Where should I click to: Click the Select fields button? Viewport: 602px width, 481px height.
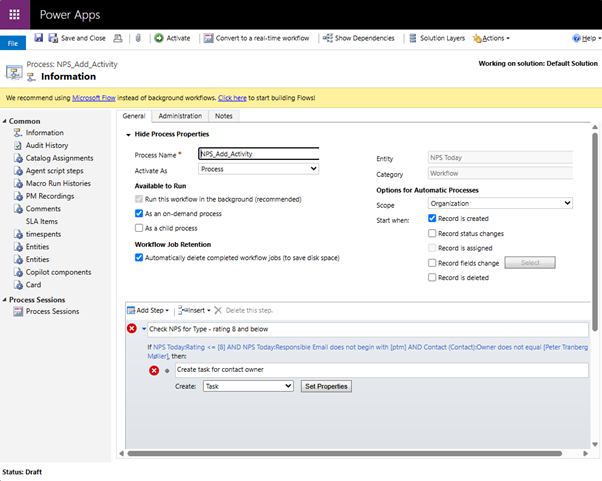tap(530, 263)
